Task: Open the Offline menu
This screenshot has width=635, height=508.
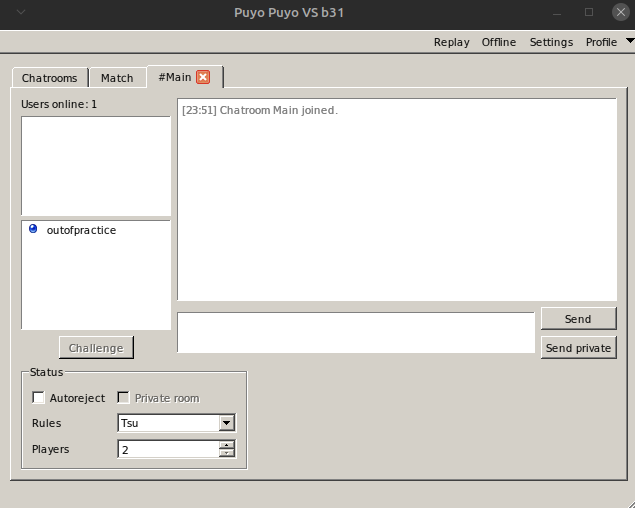Action: tap(499, 42)
